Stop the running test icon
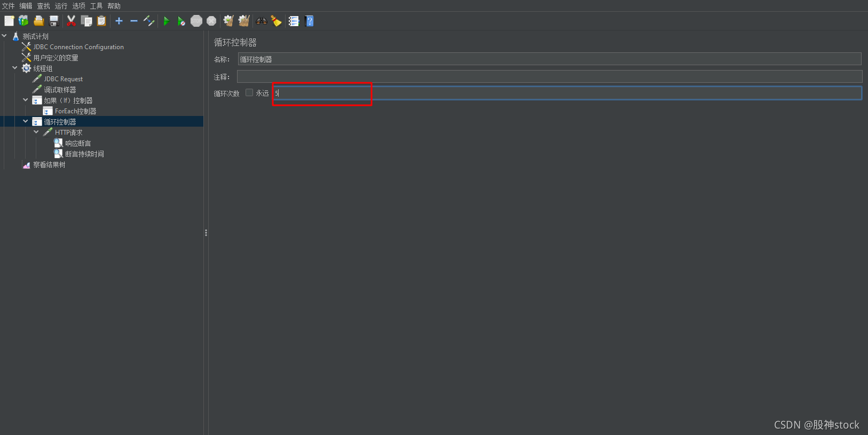 click(196, 21)
